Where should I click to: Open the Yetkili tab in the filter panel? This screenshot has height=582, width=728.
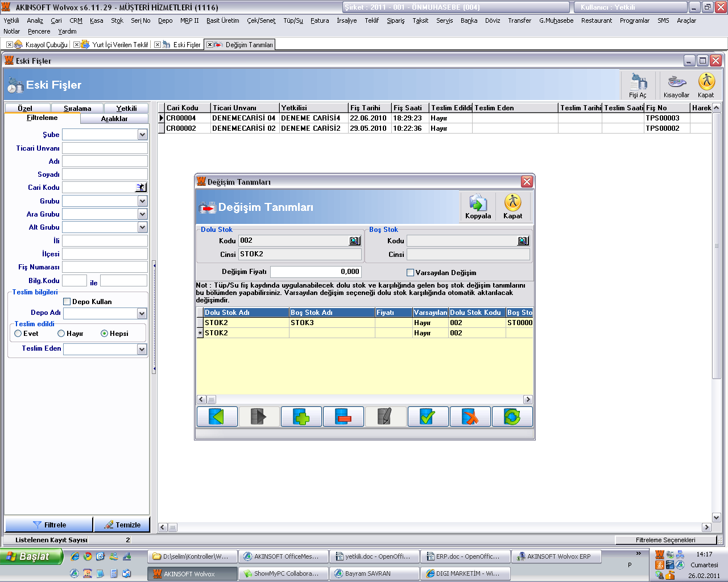coord(126,108)
